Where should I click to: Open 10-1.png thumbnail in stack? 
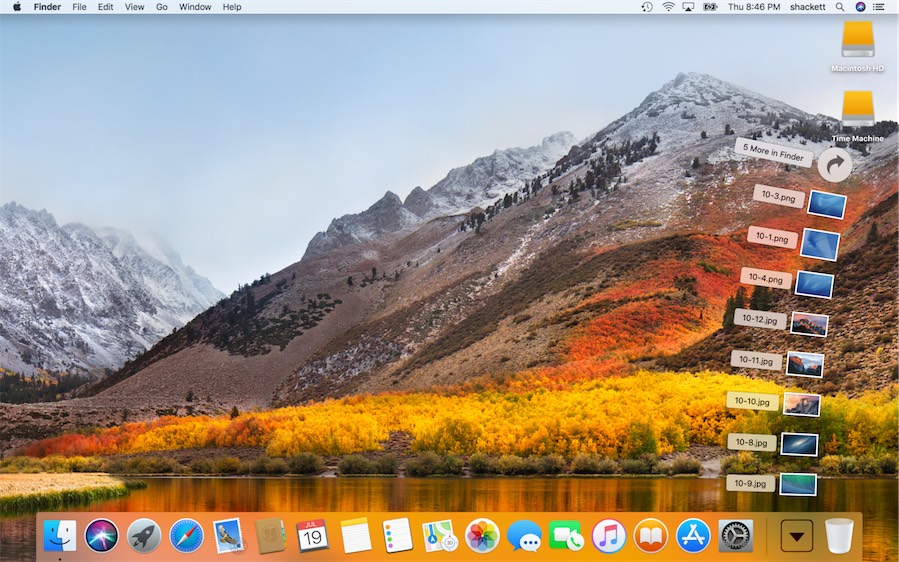pyautogui.click(x=820, y=244)
